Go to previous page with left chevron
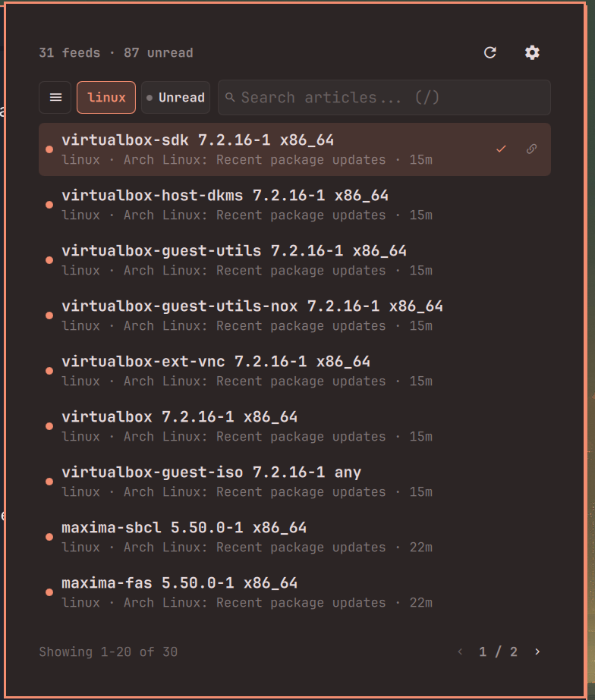Viewport: 595px width, 700px height. click(x=460, y=651)
